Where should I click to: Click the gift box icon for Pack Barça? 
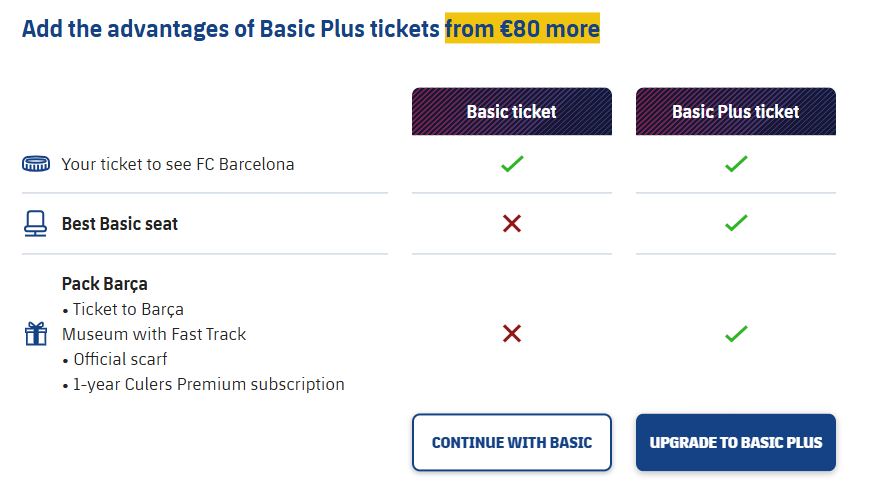(x=36, y=334)
